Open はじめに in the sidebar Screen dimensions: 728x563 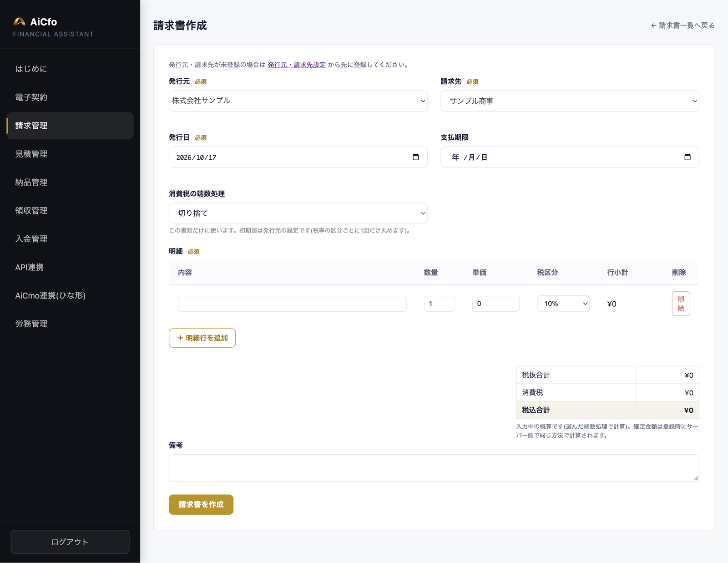click(70, 69)
